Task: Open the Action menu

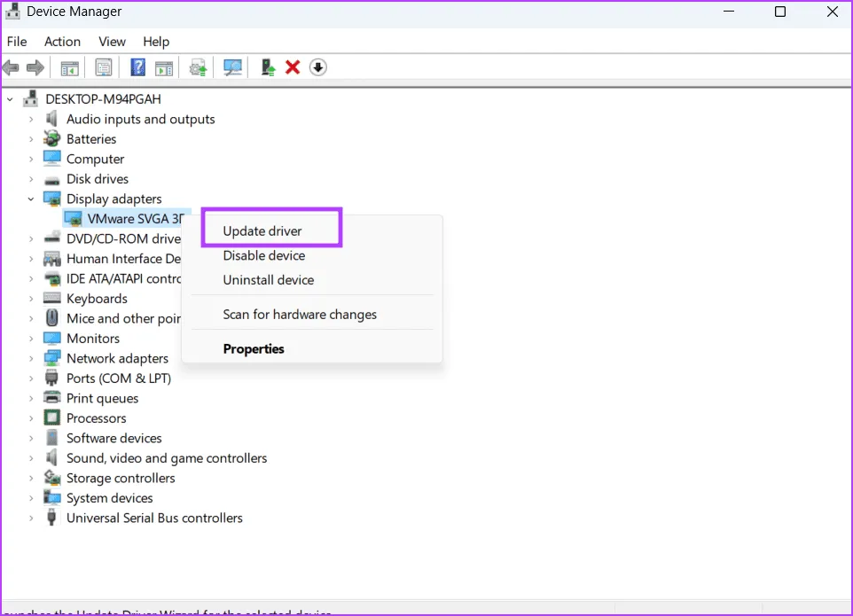Action: click(x=62, y=42)
